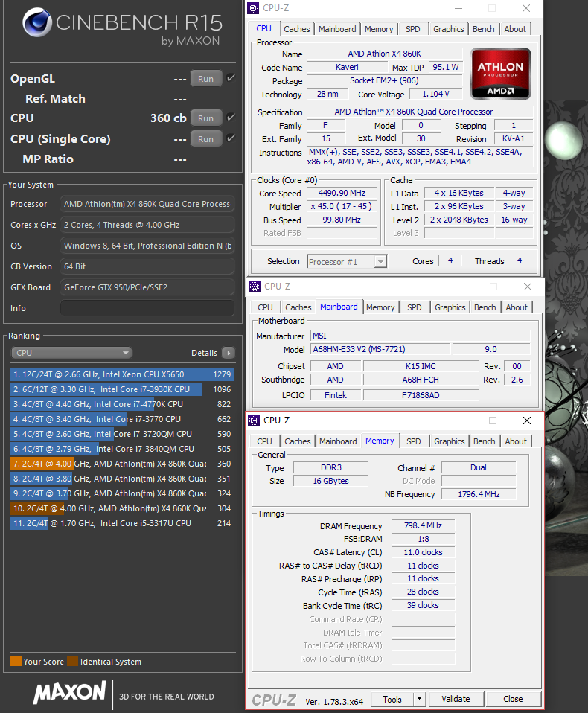Select the Athlon X4 860K row scoring 360
This screenshot has height=713, width=588.
pos(122,464)
